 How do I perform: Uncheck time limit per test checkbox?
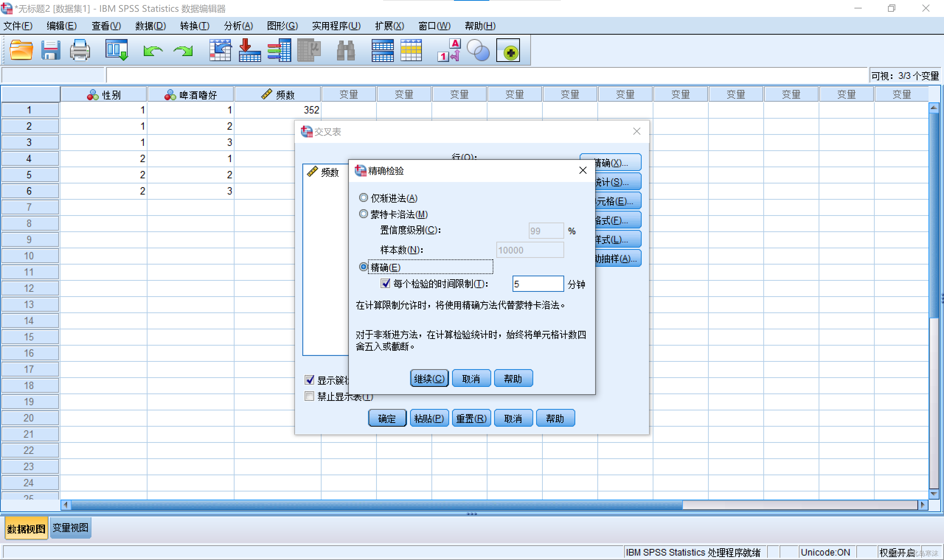(x=385, y=284)
